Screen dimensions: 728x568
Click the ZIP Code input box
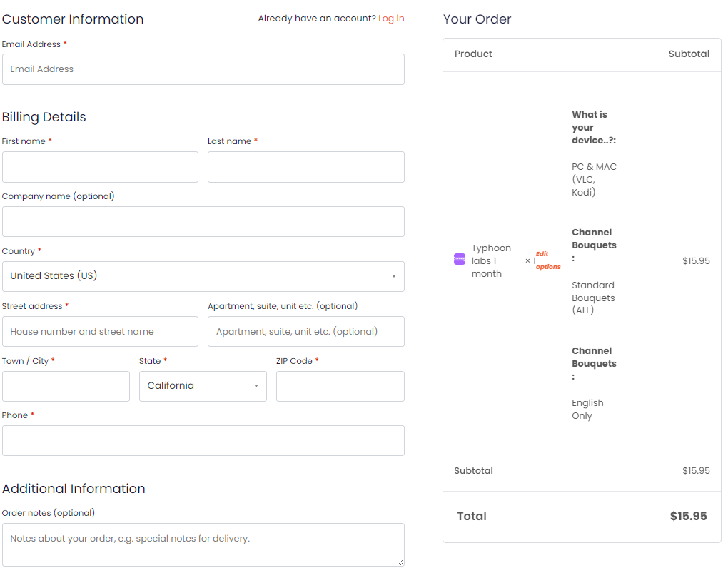click(340, 386)
